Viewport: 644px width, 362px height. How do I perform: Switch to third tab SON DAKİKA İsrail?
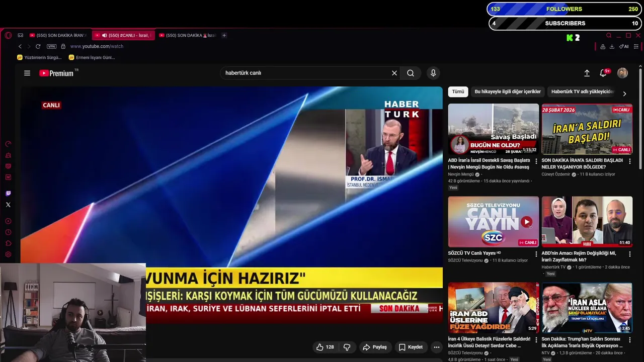click(x=188, y=35)
